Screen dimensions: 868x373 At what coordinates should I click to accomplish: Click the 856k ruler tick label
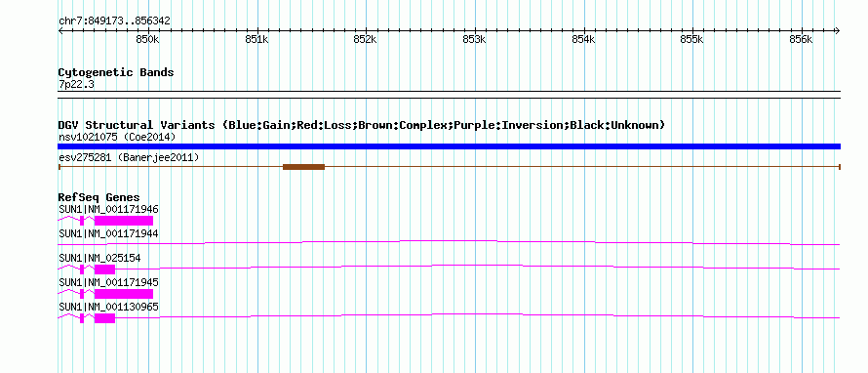(801, 39)
